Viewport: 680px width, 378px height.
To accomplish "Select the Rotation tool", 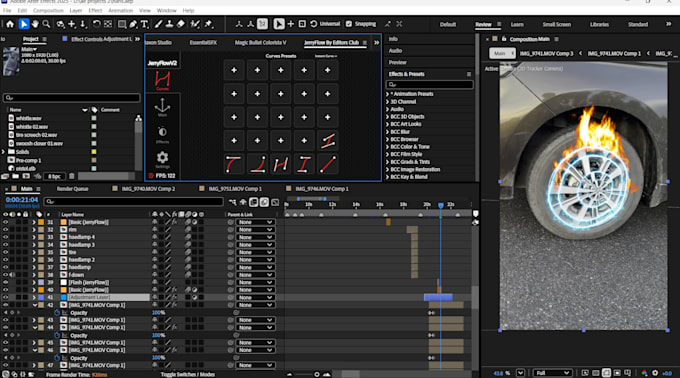I will tap(96, 24).
